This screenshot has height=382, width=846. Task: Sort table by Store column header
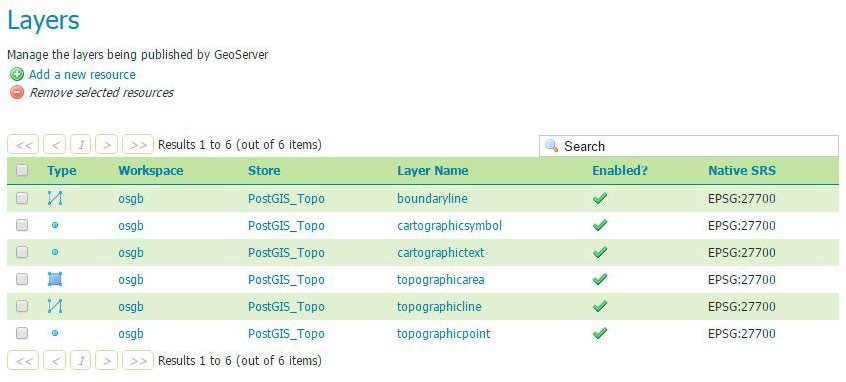coord(264,170)
